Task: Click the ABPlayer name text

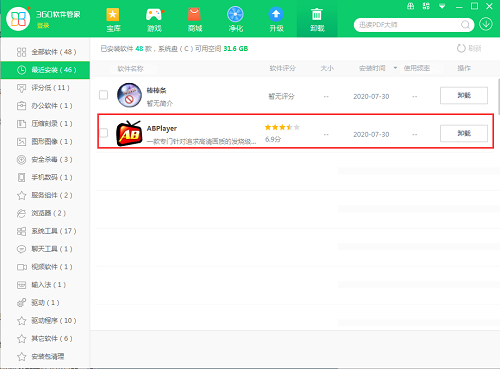Action: (162, 129)
